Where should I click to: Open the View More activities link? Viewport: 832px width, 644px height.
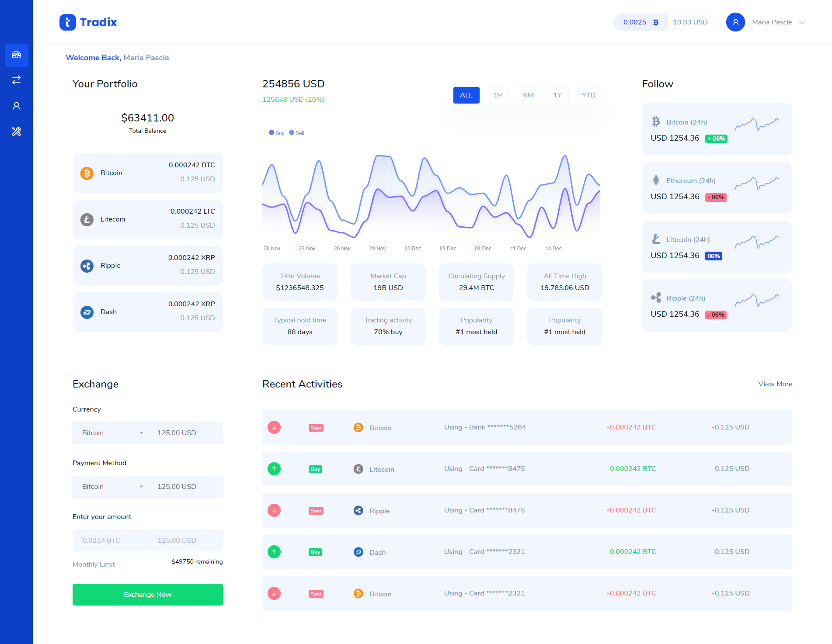click(775, 384)
